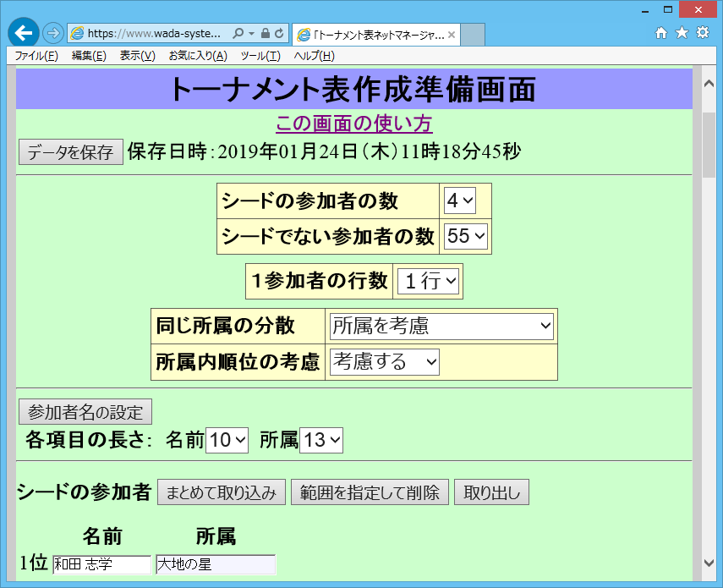Open the 所属 length dropdown

click(321, 440)
